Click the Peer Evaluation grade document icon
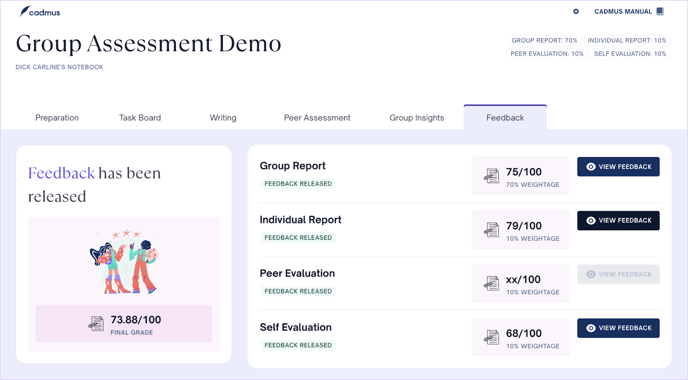 491,283
